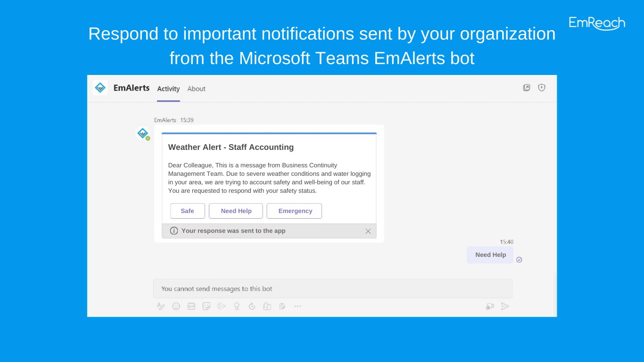644x362 pixels.
Task: Switch to the About tab
Action: click(x=196, y=89)
